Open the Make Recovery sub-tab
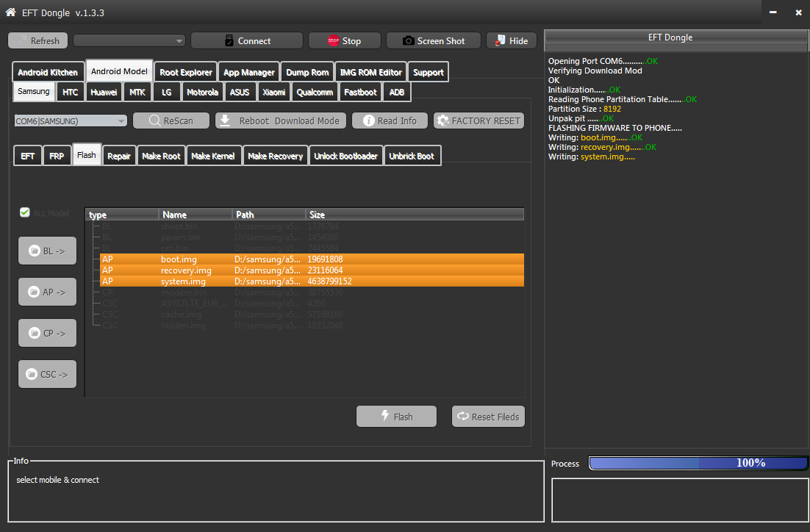 tap(276, 156)
